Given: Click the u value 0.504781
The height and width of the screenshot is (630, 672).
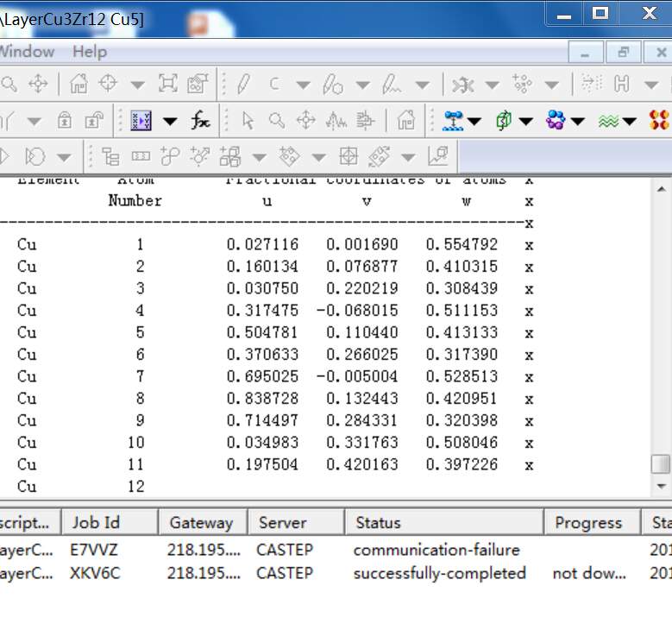Looking at the screenshot, I should coord(262,332).
